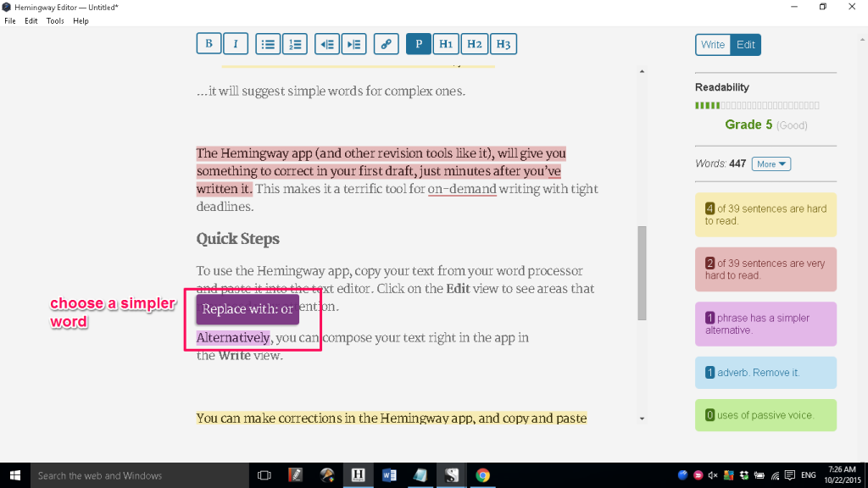Open the taskbar clock and date
This screenshot has height=488, width=868.
pos(842,475)
